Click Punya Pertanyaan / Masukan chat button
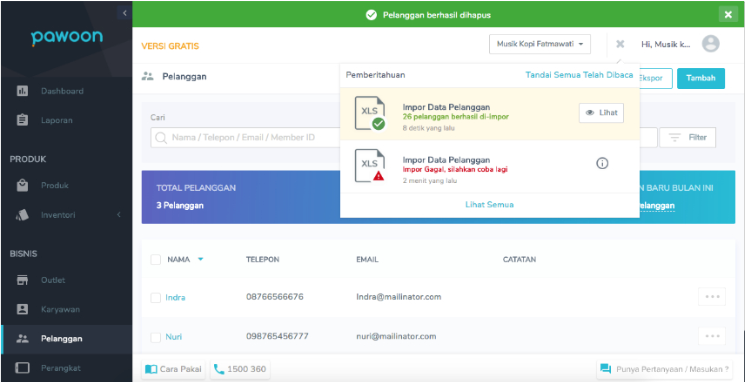Viewport: 745px width, 382px height. pyautogui.click(x=664, y=369)
